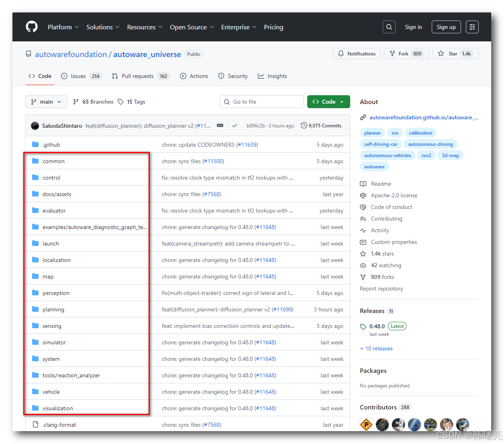Viewport: 504px width, 444px height.
Task: Click the Sign in link
Action: pyautogui.click(x=413, y=27)
